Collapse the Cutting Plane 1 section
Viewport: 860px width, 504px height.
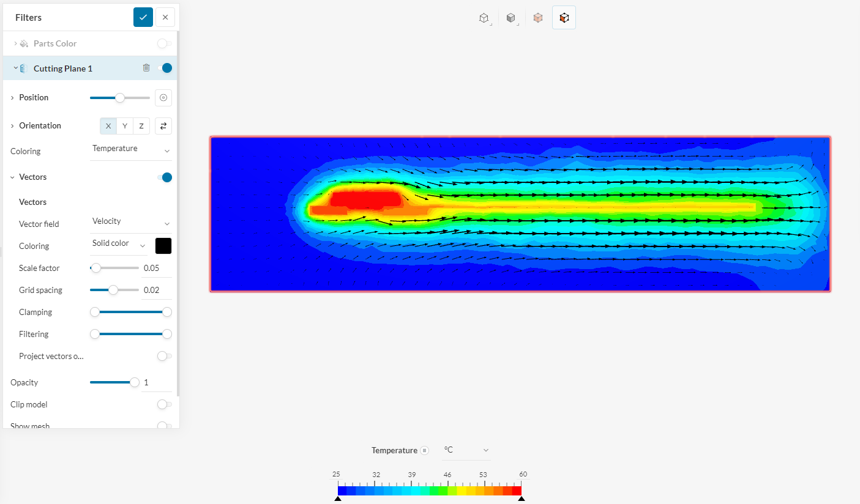[15, 69]
